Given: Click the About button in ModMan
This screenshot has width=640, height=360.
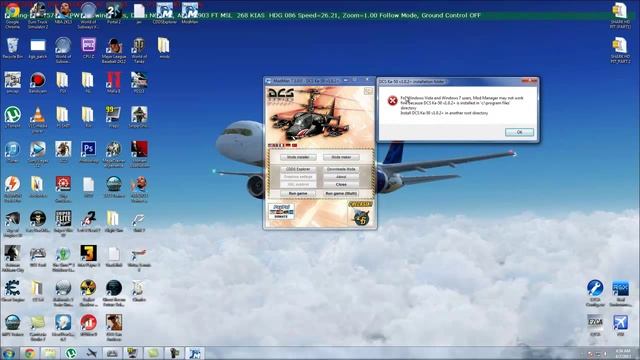Looking at the screenshot, I should pyautogui.click(x=341, y=177).
